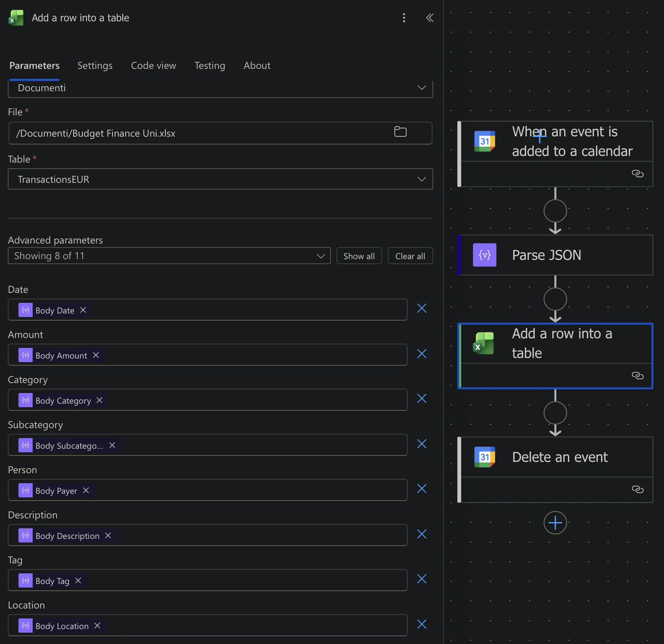Delete the Body Tag token
This screenshot has width=664, height=644.
78,580
